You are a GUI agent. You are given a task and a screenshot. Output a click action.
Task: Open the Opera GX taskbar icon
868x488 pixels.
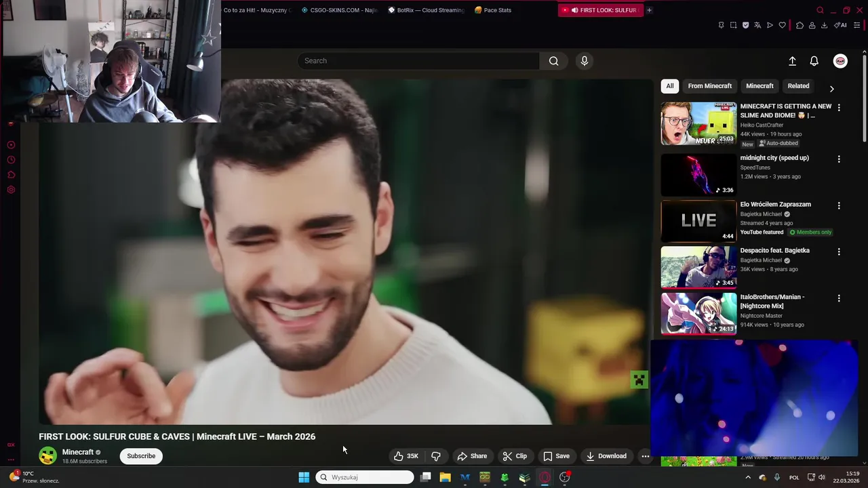545,477
